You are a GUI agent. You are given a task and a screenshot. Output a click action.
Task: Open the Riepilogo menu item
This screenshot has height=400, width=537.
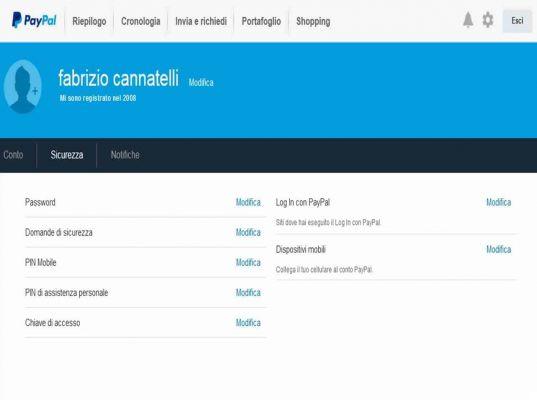point(89,21)
